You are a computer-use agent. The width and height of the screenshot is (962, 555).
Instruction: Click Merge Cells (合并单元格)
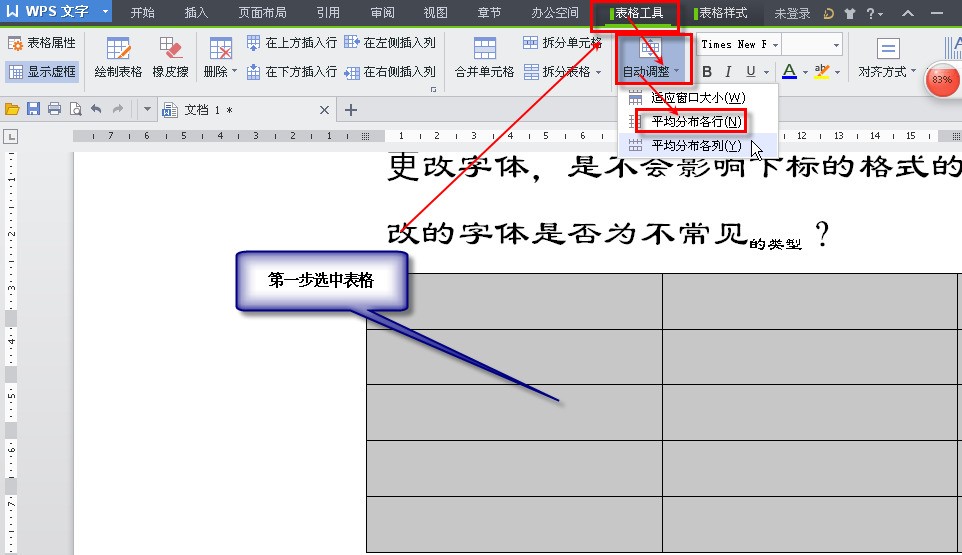point(484,58)
